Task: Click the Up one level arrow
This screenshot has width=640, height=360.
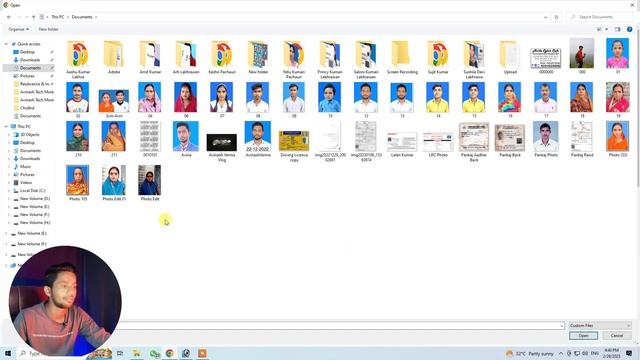Action: pos(33,17)
